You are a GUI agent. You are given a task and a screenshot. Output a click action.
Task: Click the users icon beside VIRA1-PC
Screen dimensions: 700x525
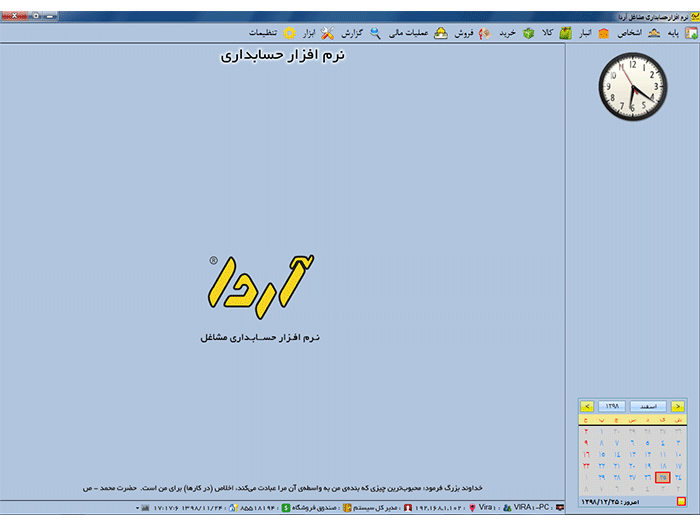point(507,508)
